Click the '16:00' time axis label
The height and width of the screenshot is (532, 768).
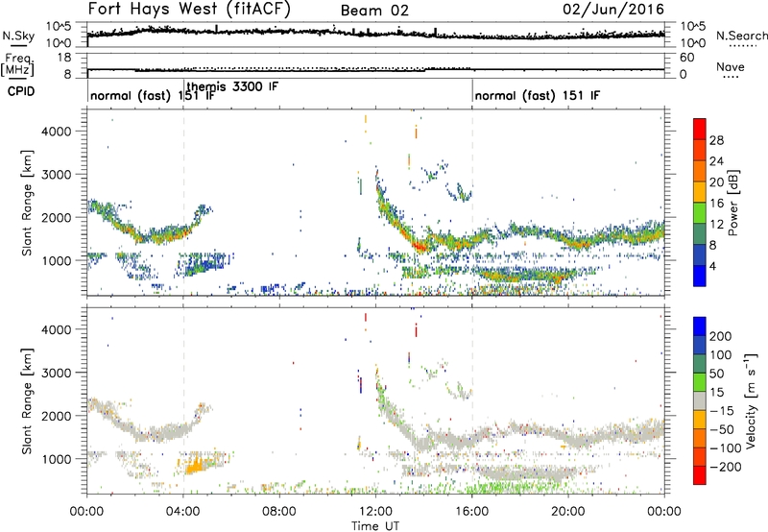click(471, 512)
